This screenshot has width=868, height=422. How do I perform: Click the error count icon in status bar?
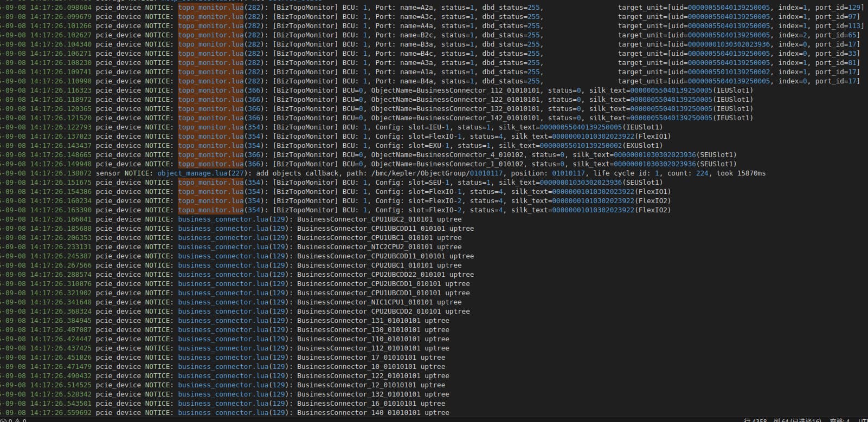coord(3,420)
